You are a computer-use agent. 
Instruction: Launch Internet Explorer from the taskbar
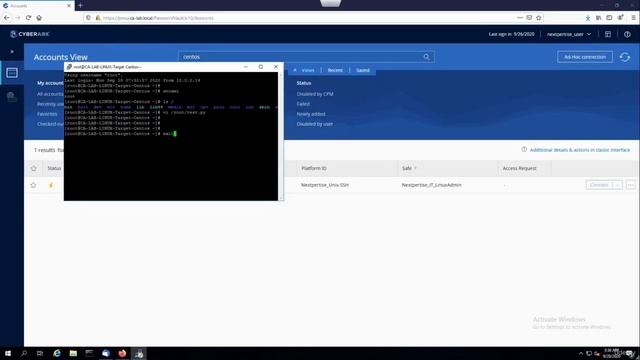pos(57,353)
